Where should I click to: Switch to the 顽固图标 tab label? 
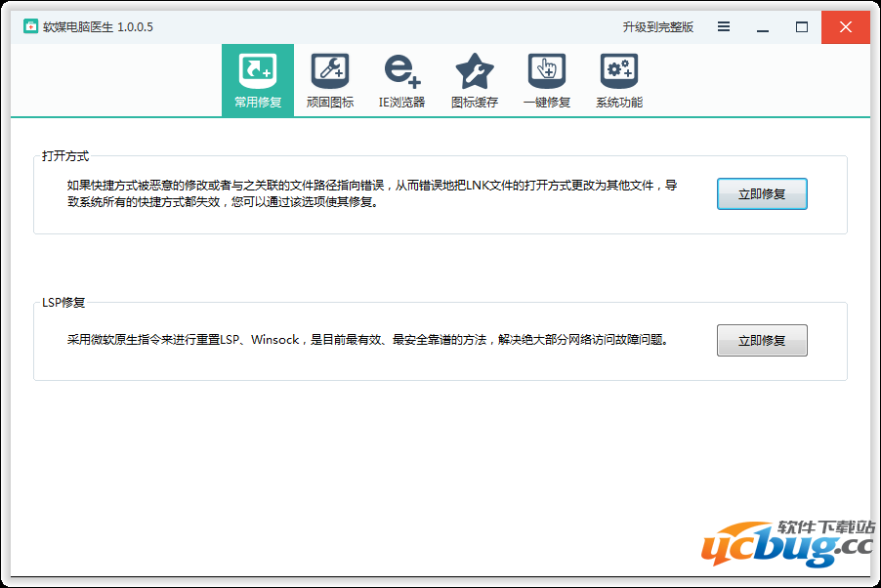[x=330, y=103]
